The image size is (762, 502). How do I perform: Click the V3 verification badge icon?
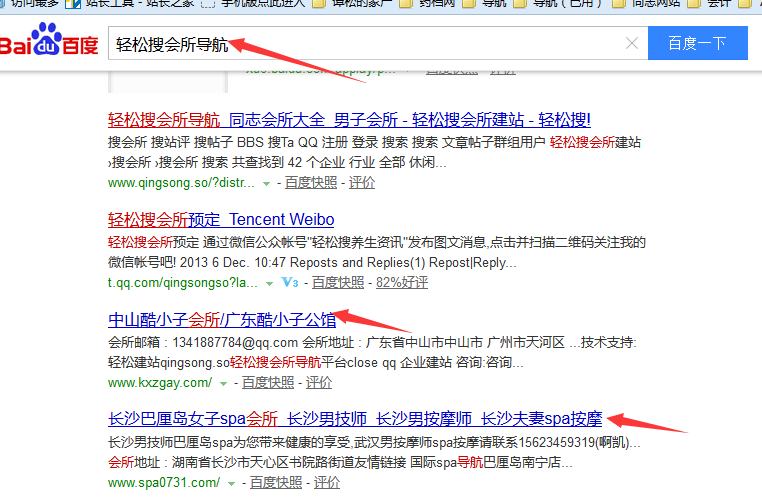pos(290,282)
